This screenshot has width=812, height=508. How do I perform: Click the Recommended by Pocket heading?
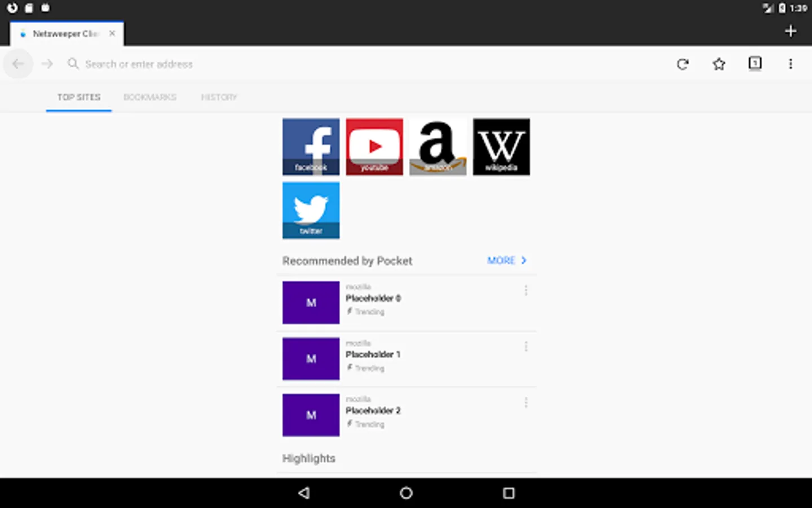pos(347,261)
